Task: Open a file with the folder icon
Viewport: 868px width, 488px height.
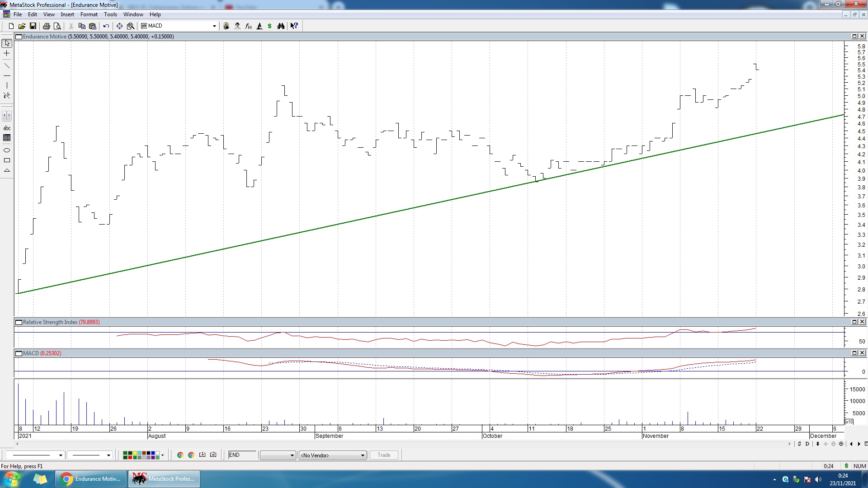Action: (22, 26)
